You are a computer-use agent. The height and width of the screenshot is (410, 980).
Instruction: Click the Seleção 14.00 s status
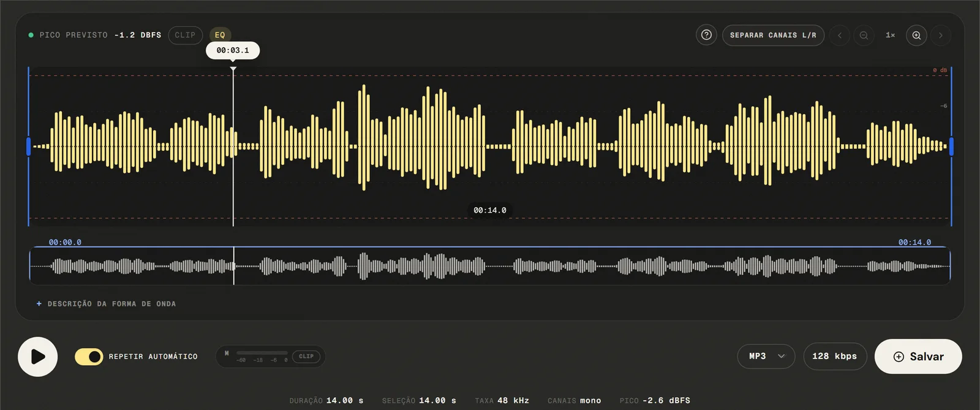click(419, 401)
